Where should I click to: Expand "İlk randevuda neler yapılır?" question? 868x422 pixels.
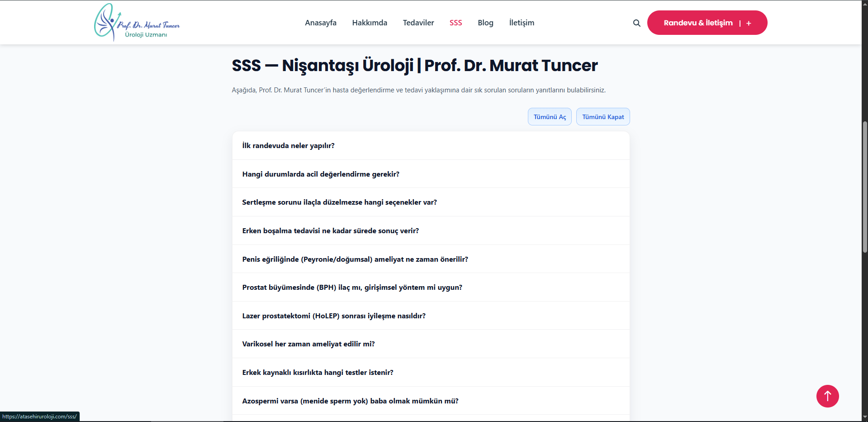pos(288,146)
